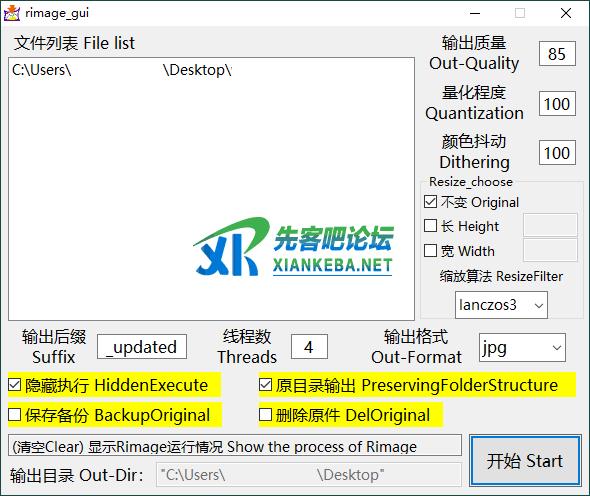The image size is (590, 496).
Task: Check the Original resize option
Action: point(430,202)
